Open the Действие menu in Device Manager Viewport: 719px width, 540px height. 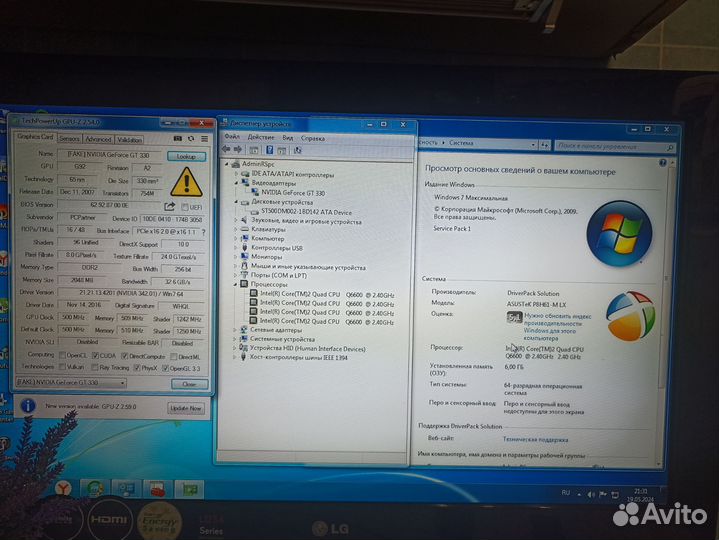pos(260,137)
